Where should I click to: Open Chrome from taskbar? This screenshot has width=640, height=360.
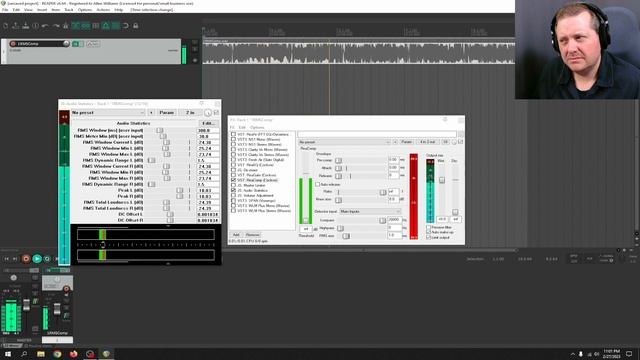[57, 354]
